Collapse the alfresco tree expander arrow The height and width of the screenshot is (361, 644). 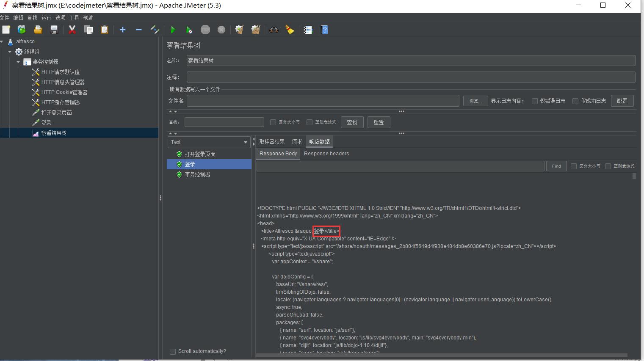[x=2, y=41]
